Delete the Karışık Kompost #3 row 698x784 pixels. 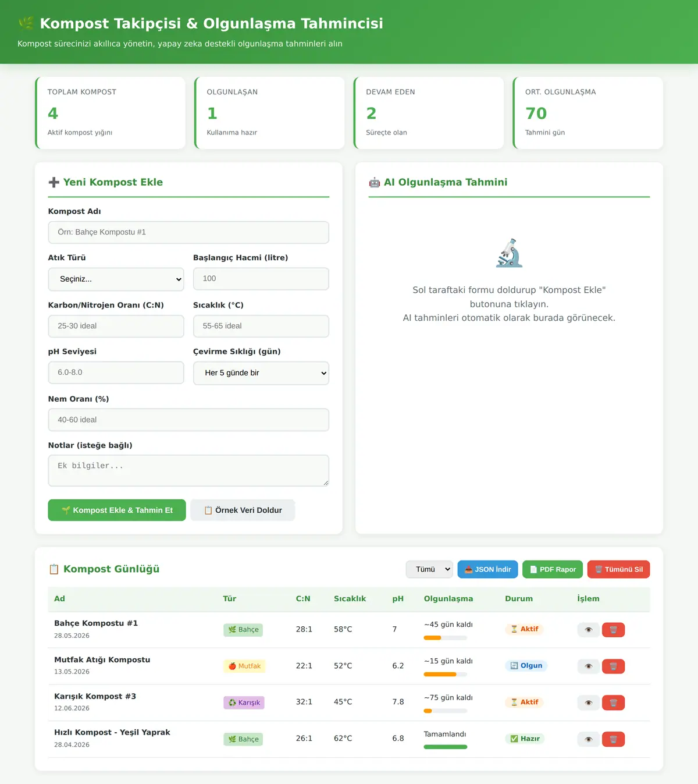pyautogui.click(x=613, y=703)
